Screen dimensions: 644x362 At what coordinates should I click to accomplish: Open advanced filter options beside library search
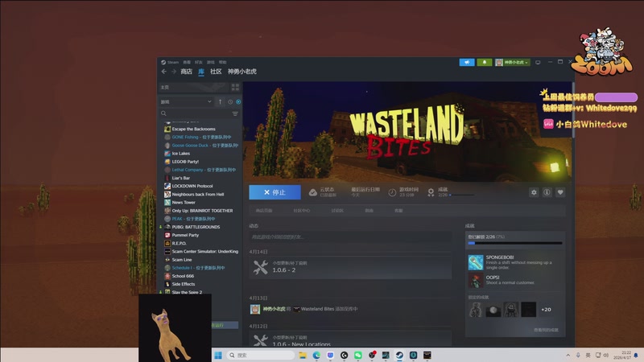click(x=235, y=113)
